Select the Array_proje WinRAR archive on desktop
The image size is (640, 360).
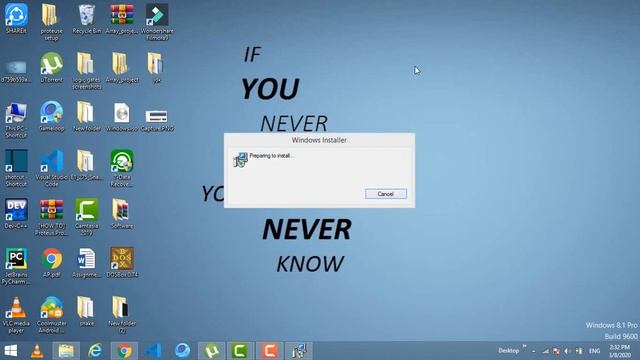[x=122, y=19]
